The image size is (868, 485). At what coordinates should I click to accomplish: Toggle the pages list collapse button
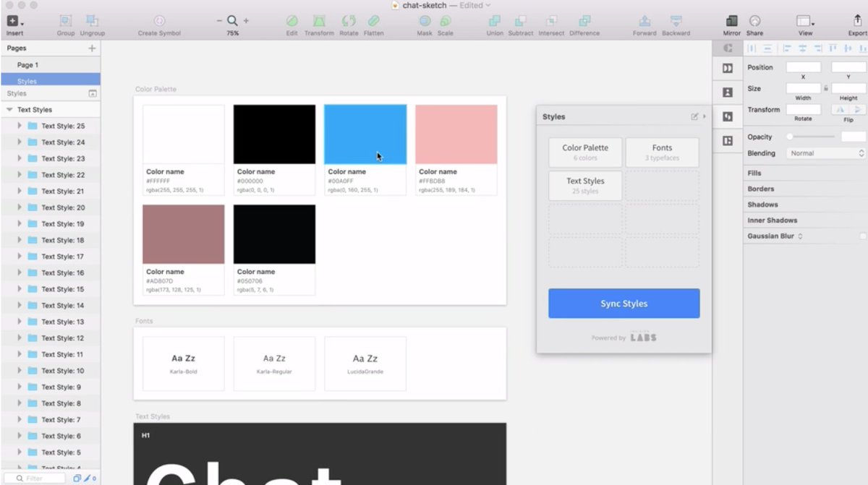coord(92,94)
